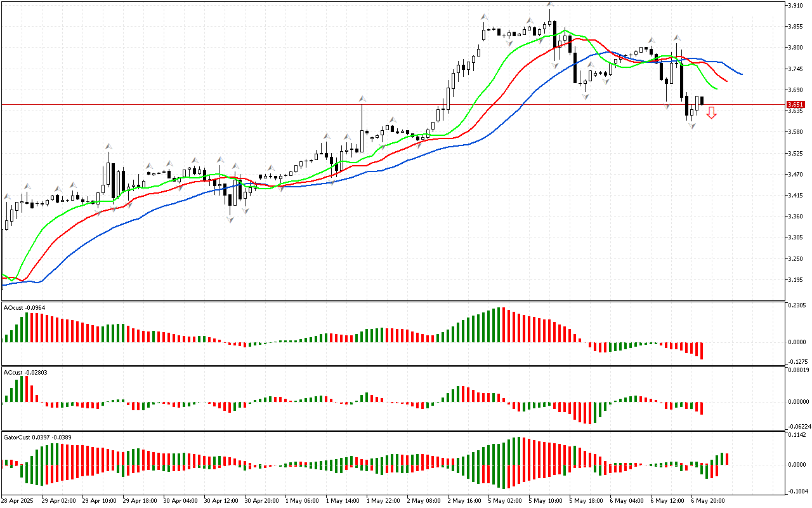Click the AOcust indicator label

[23, 307]
